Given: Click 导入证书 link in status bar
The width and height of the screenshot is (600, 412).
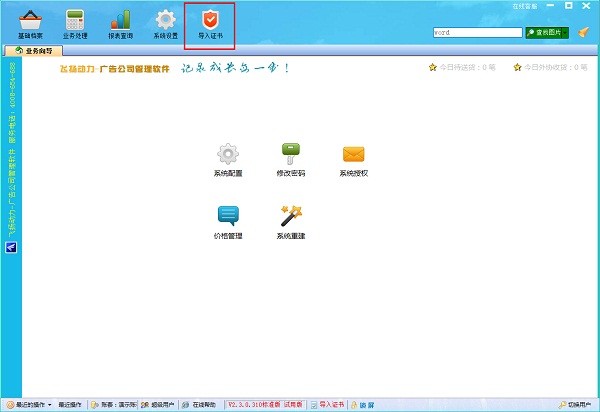Looking at the screenshot, I should [x=328, y=405].
